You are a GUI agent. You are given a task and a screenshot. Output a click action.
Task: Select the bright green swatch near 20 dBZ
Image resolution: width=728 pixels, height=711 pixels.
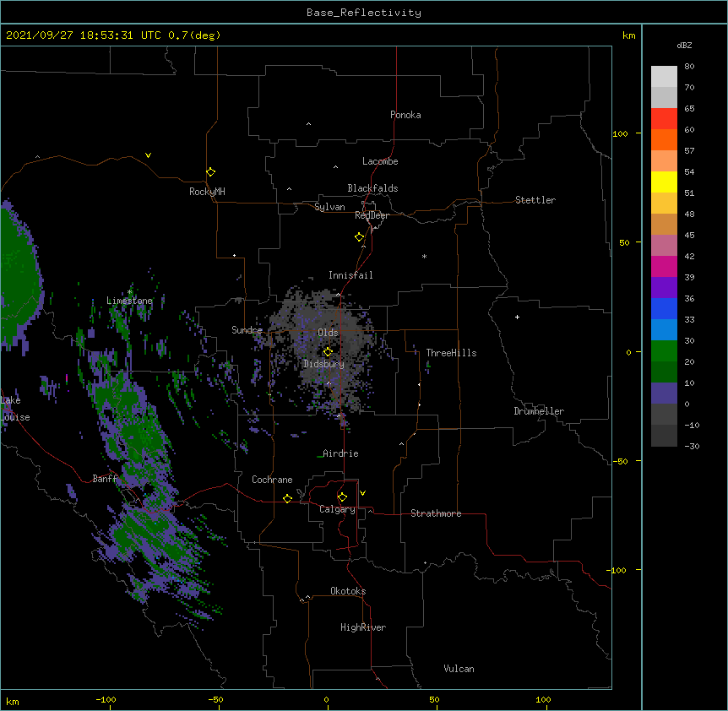(x=664, y=351)
